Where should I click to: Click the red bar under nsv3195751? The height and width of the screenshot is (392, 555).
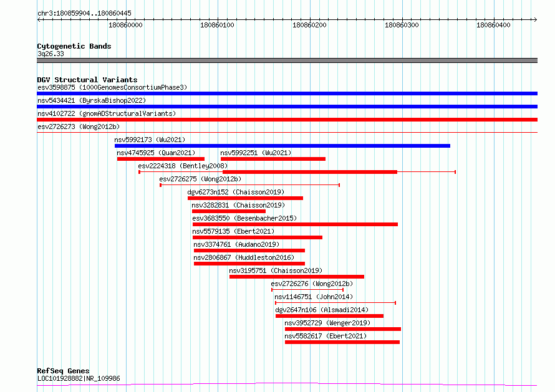tap(297, 277)
